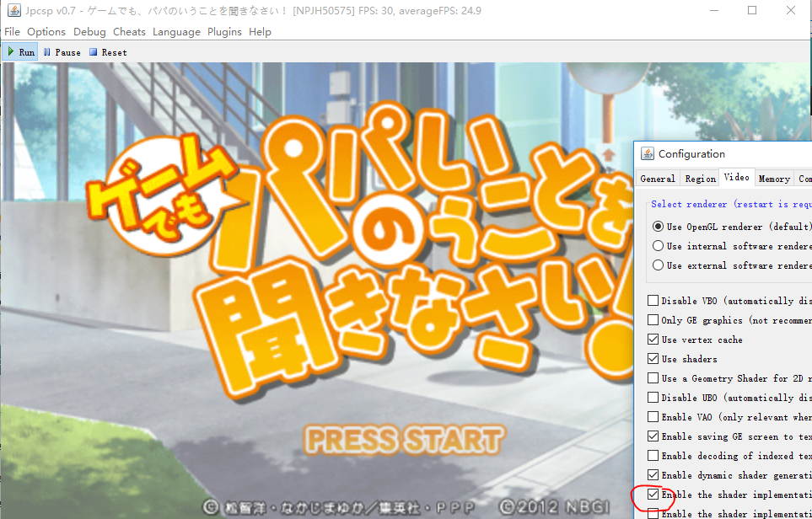Open the Options menu
812x519 pixels.
pyautogui.click(x=46, y=32)
